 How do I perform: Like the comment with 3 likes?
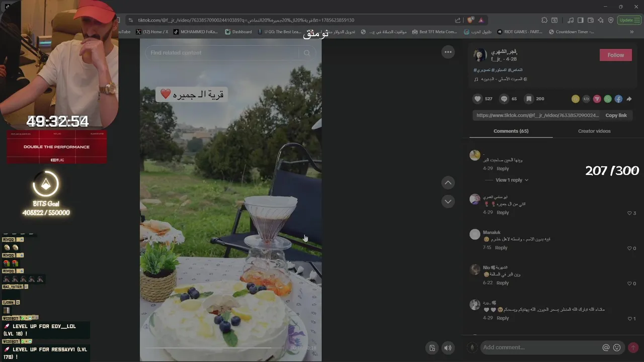click(629, 213)
